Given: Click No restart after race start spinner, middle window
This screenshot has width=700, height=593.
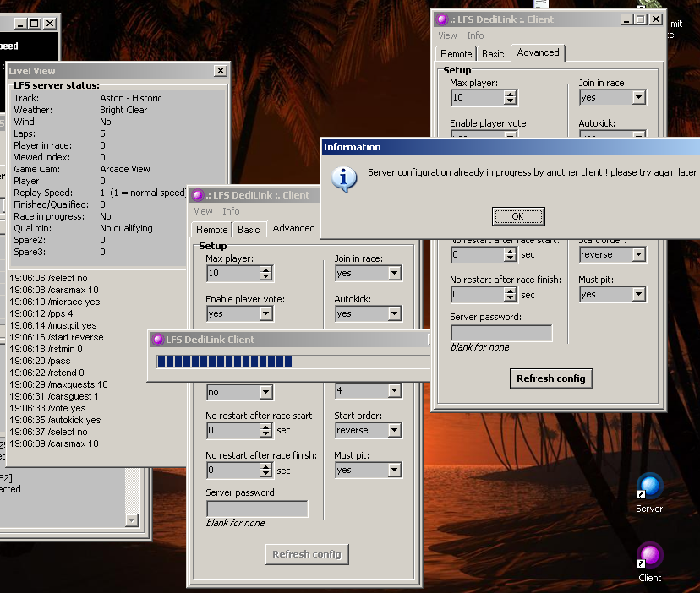Looking at the screenshot, I should coord(265,431).
